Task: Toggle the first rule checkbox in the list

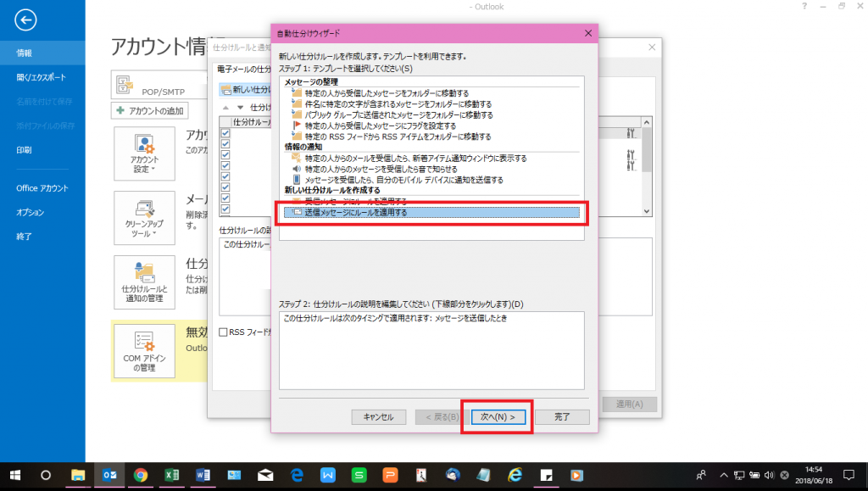Action: pos(225,132)
